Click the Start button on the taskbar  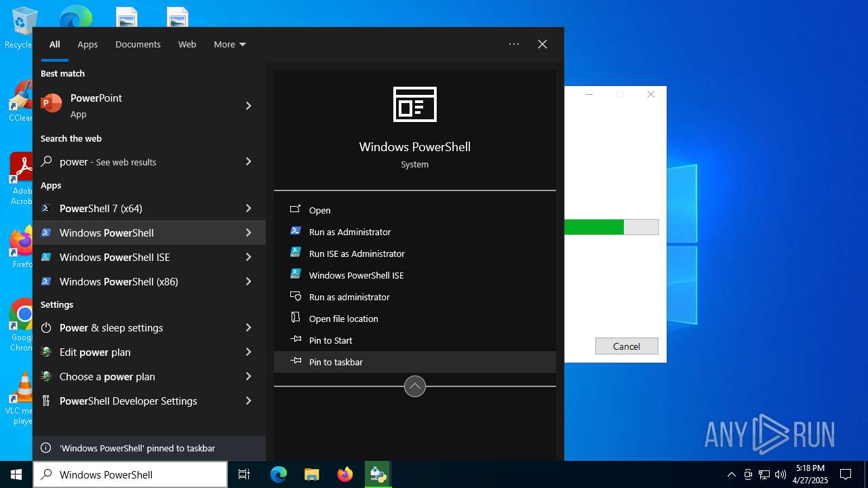16,474
